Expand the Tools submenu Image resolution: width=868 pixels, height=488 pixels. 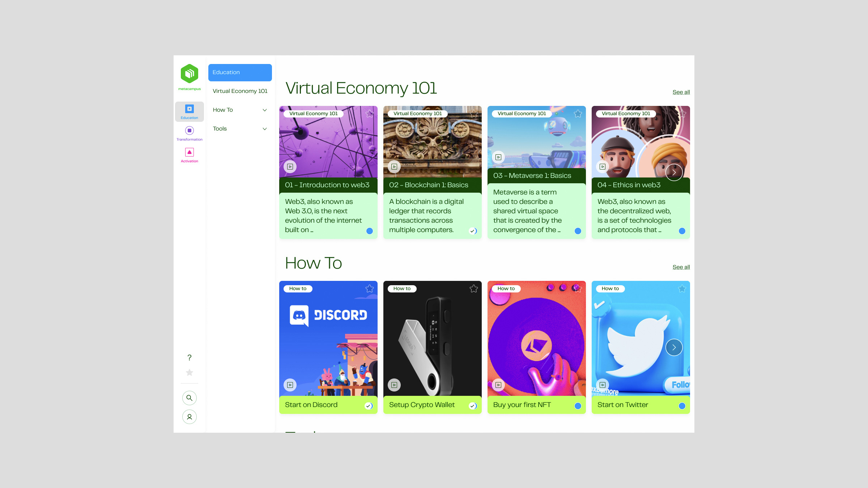pos(264,129)
